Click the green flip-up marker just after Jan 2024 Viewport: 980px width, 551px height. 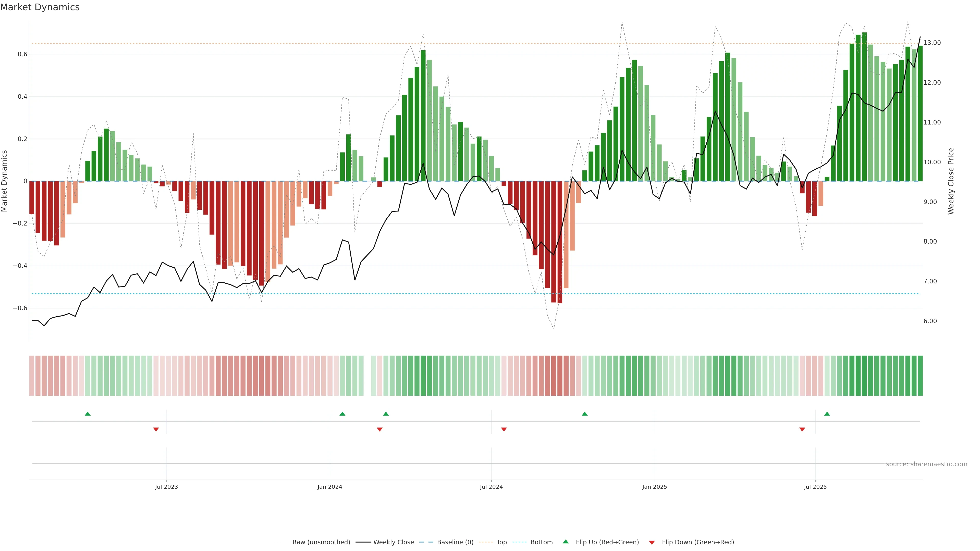[342, 414]
